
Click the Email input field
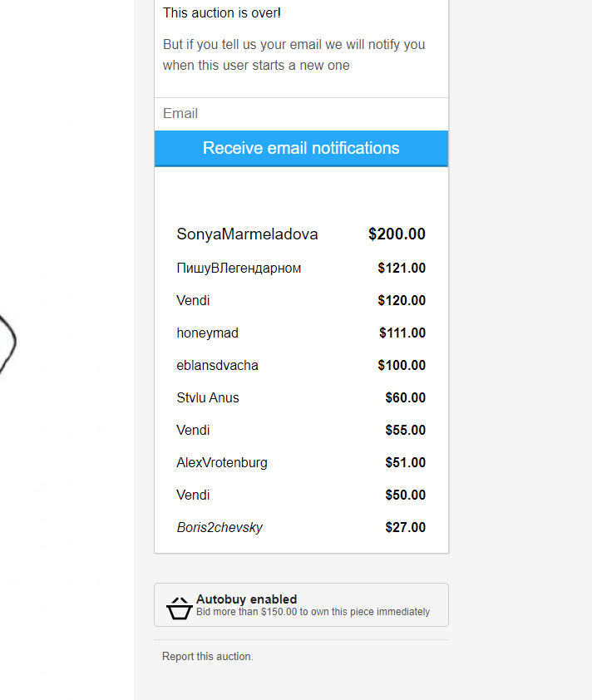[301, 114]
